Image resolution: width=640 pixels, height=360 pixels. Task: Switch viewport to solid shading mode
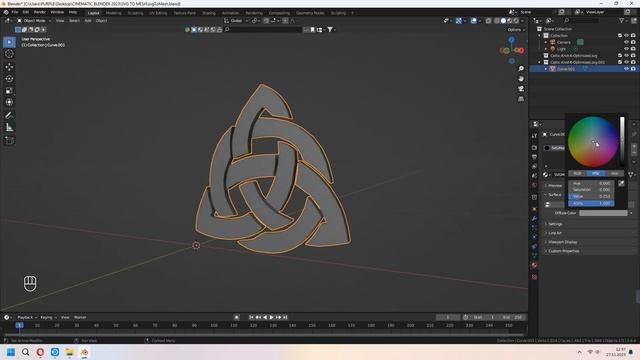(x=503, y=20)
